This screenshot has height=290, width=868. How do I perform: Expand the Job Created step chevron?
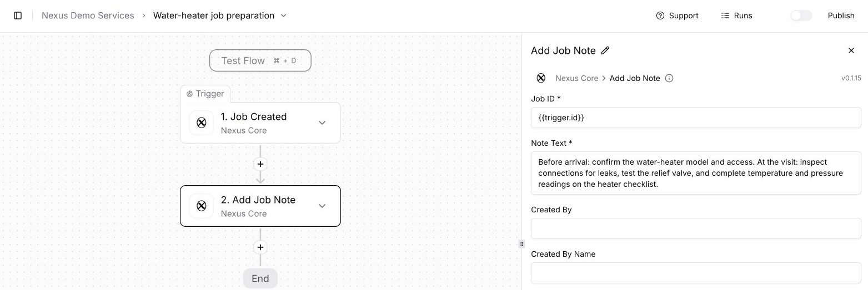pos(322,123)
